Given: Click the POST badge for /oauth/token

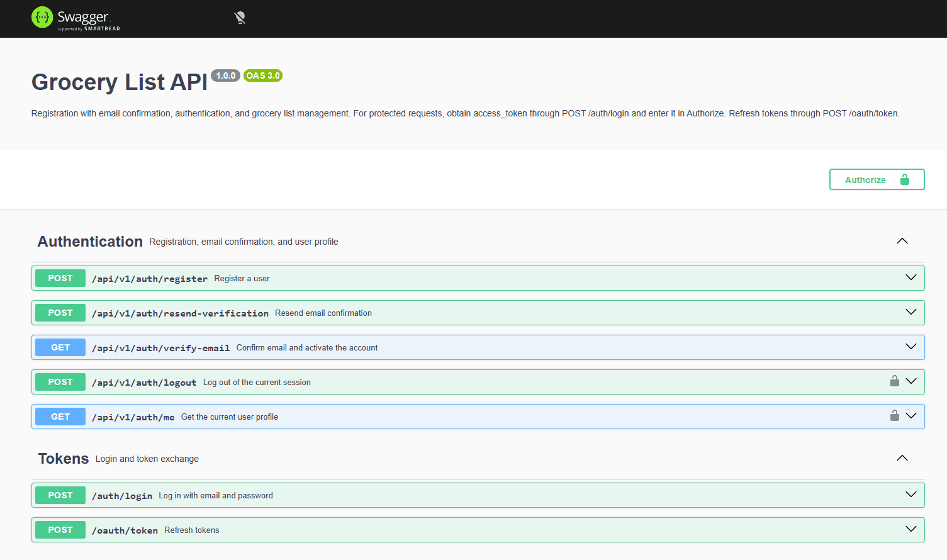Looking at the screenshot, I should 60,530.
